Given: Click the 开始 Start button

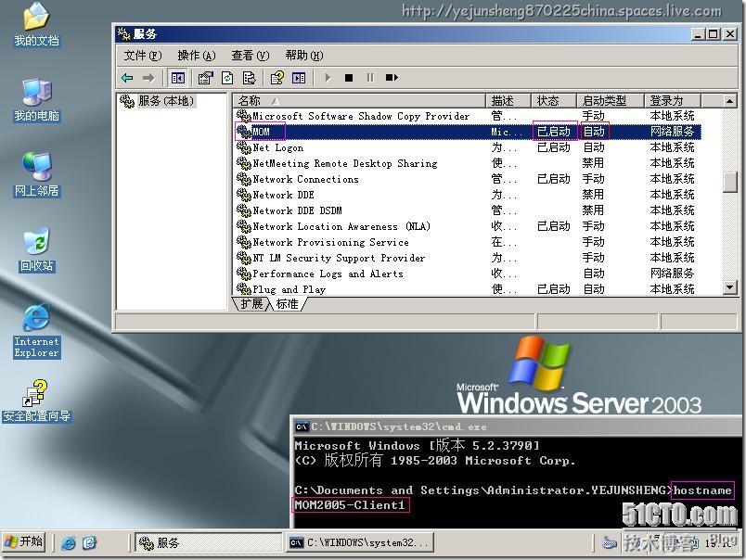Looking at the screenshot, I should coord(24,542).
